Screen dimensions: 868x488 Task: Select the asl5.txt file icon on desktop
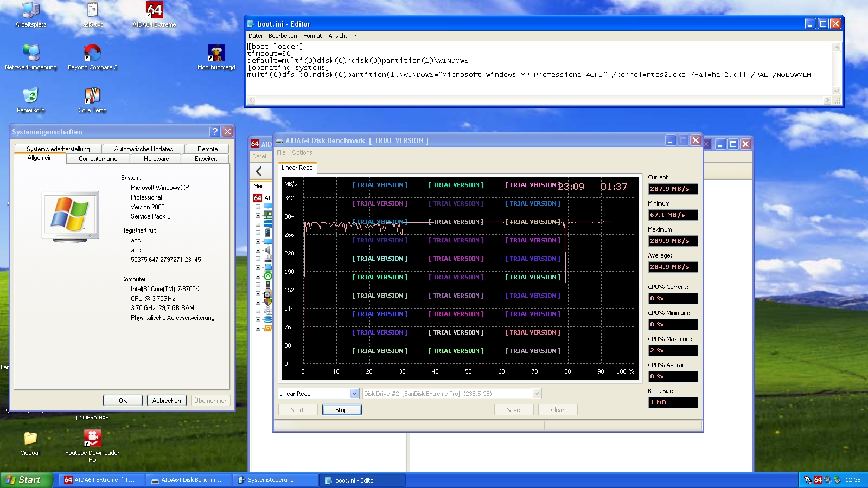93,15
